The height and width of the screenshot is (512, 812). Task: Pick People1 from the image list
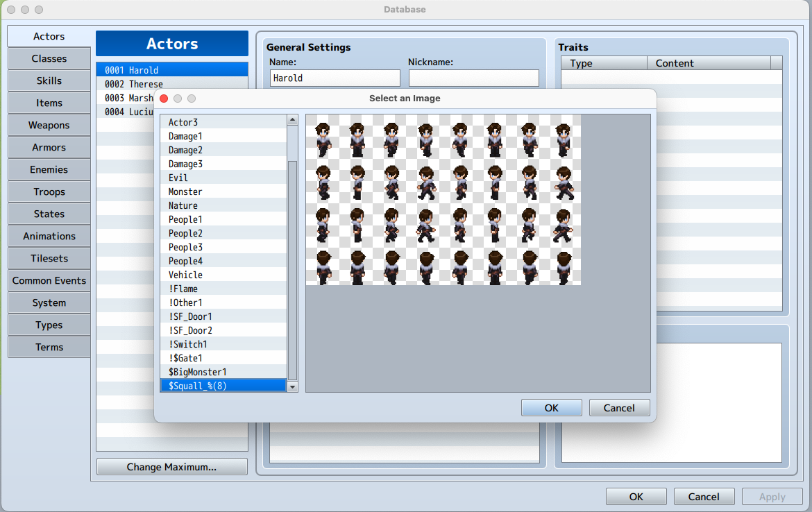(223, 219)
